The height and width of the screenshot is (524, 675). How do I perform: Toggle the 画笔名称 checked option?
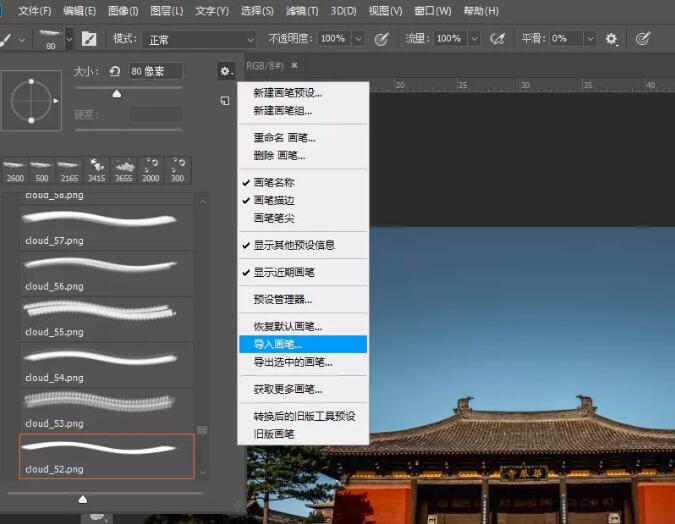point(274,183)
